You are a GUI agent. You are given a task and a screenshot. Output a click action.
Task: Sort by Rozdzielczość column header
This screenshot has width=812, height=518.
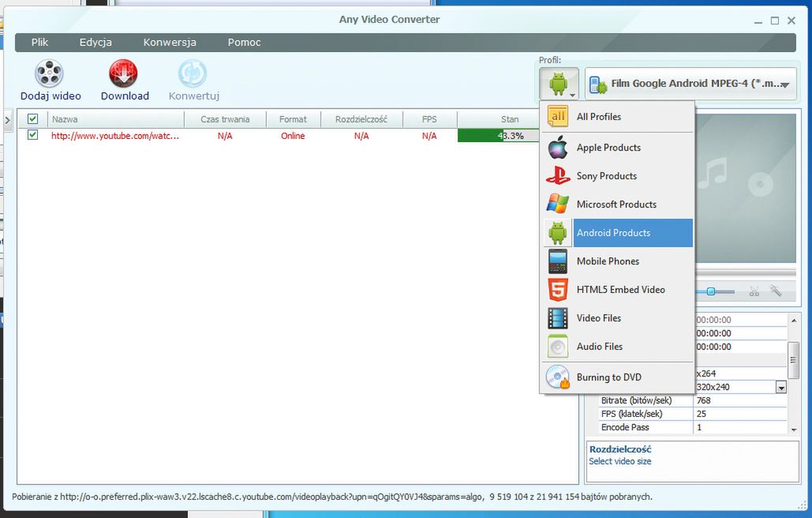(361, 119)
